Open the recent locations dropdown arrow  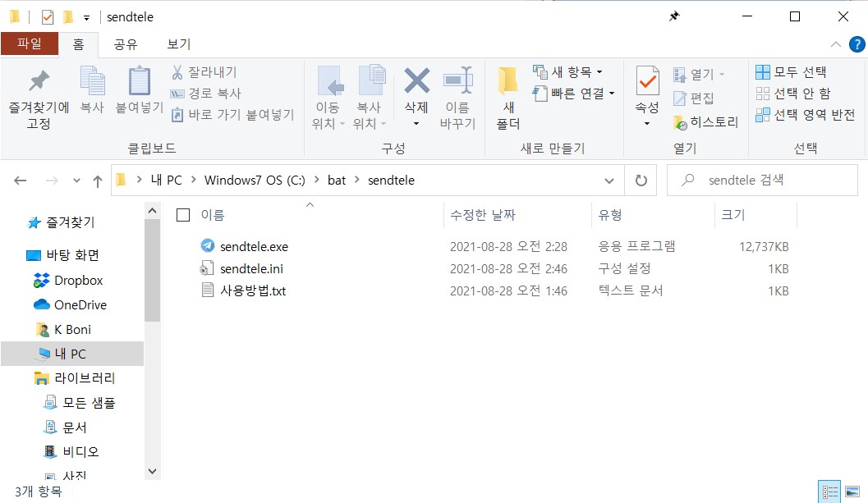click(x=77, y=181)
